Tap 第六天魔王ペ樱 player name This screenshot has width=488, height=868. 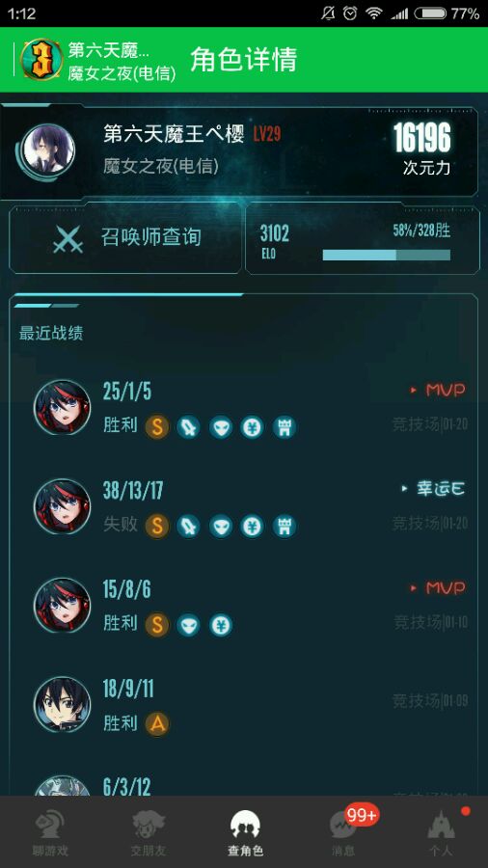click(174, 134)
